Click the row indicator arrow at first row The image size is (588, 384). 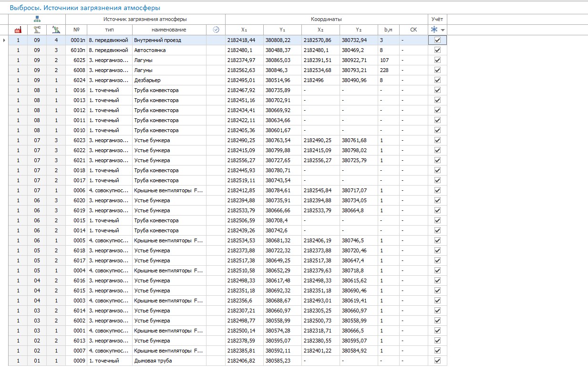click(4, 40)
